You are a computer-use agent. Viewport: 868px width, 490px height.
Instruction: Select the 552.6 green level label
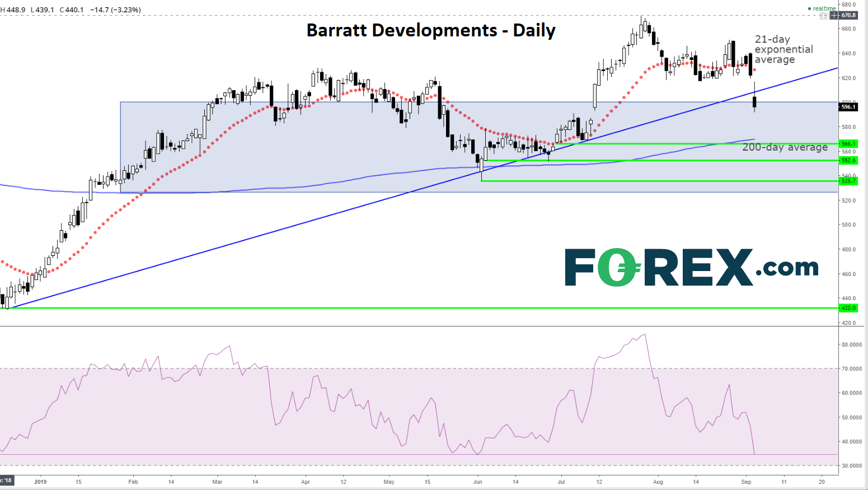click(848, 160)
